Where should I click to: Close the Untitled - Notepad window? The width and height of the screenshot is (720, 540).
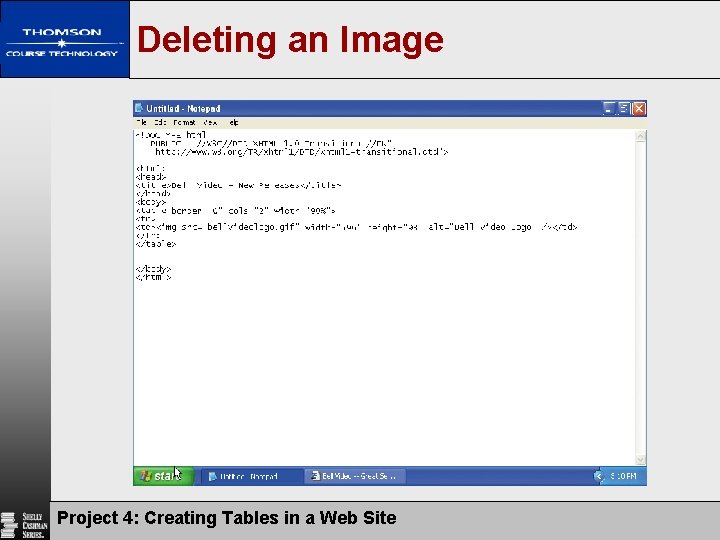(639, 108)
